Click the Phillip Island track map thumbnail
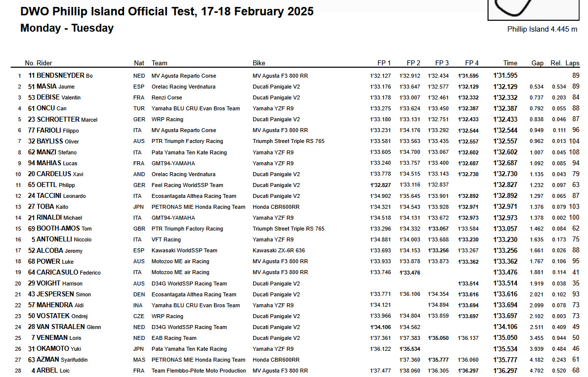Image resolution: width=588 pixels, height=377 pixels. pyautogui.click(x=533, y=10)
